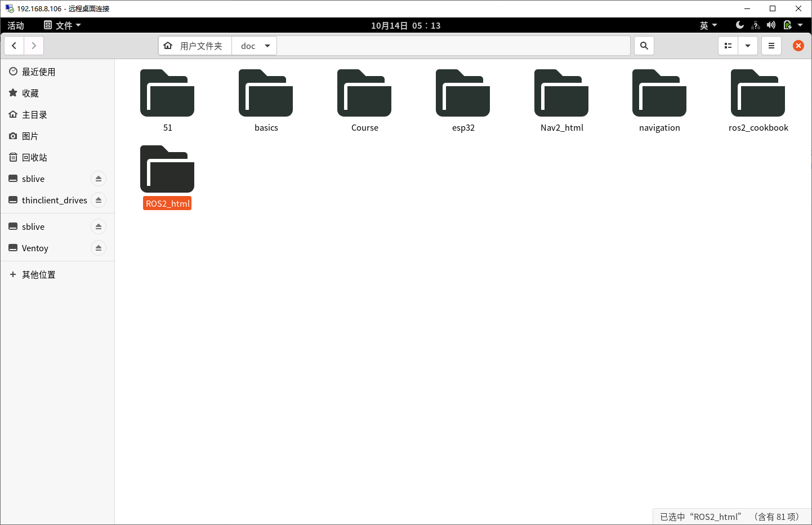Viewport: 812px width, 525px height.
Task: Click the status bar selection text
Action: (731, 517)
